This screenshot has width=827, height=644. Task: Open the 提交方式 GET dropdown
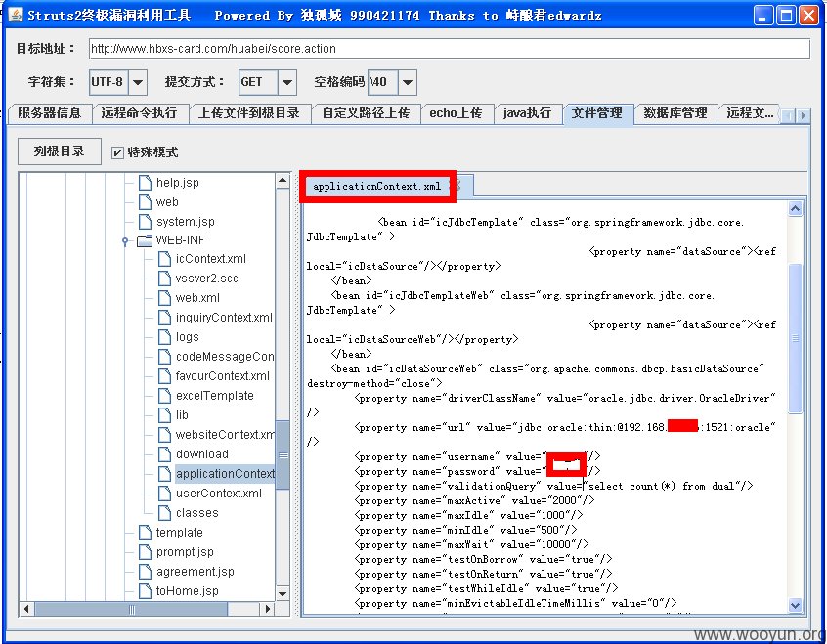coord(287,82)
